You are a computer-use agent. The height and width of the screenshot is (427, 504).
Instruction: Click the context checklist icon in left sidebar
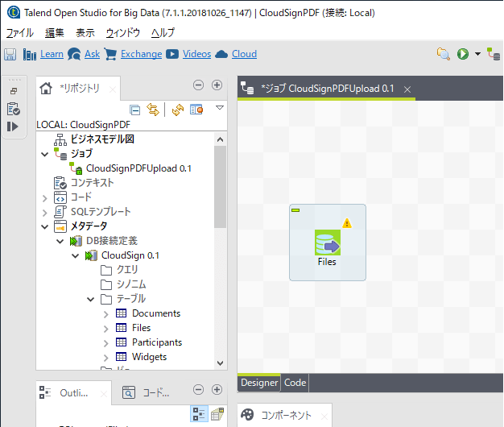tap(14, 109)
